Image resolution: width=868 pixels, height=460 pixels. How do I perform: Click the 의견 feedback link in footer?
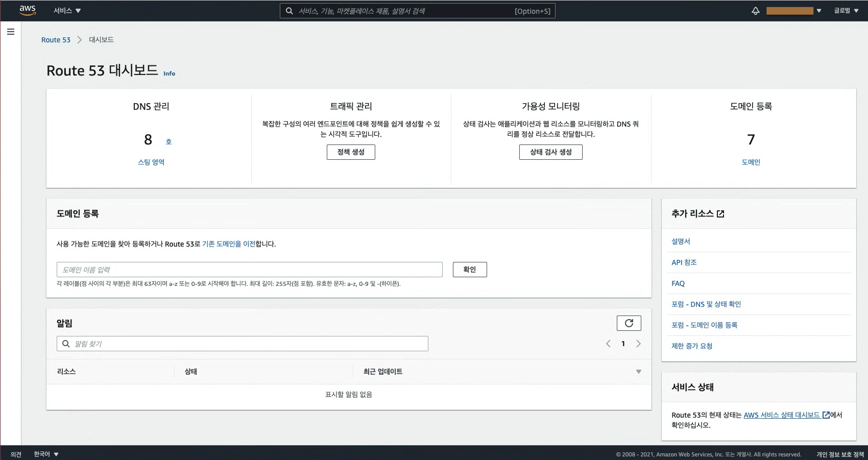(x=16, y=454)
